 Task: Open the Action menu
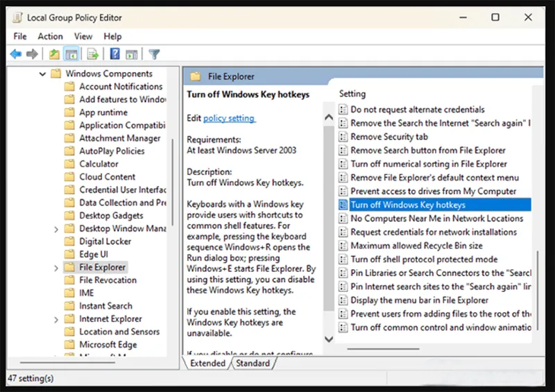point(50,37)
